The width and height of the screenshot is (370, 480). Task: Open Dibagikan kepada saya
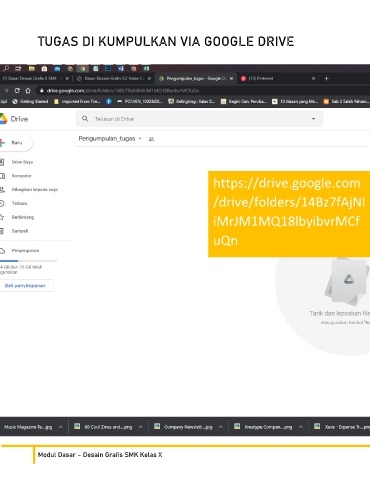click(x=35, y=190)
